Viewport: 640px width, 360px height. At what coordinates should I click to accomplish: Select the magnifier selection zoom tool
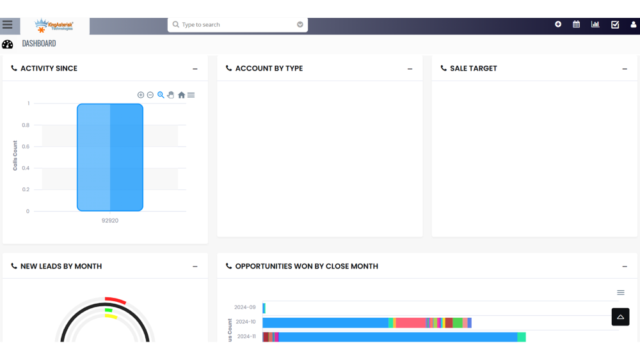[161, 95]
